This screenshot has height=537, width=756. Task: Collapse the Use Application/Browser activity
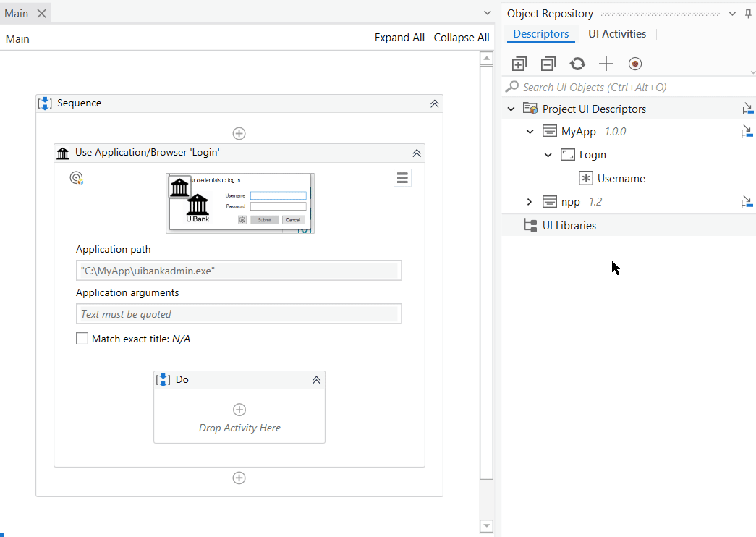tap(417, 153)
